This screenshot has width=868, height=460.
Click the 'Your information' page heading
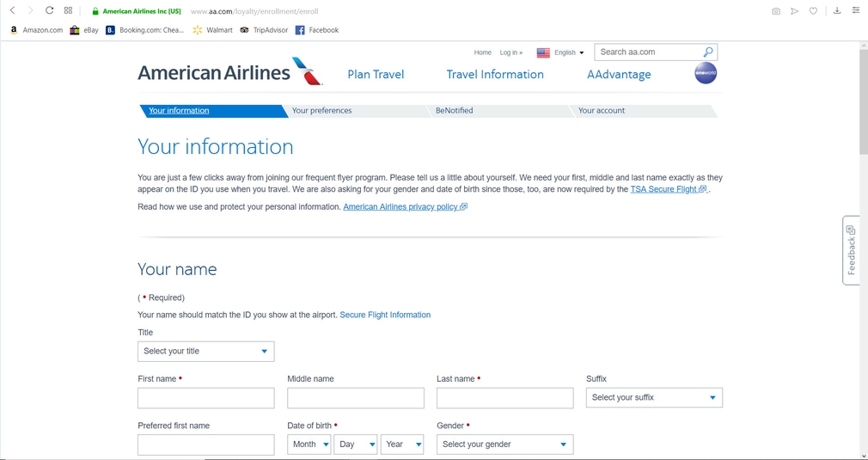click(x=216, y=147)
